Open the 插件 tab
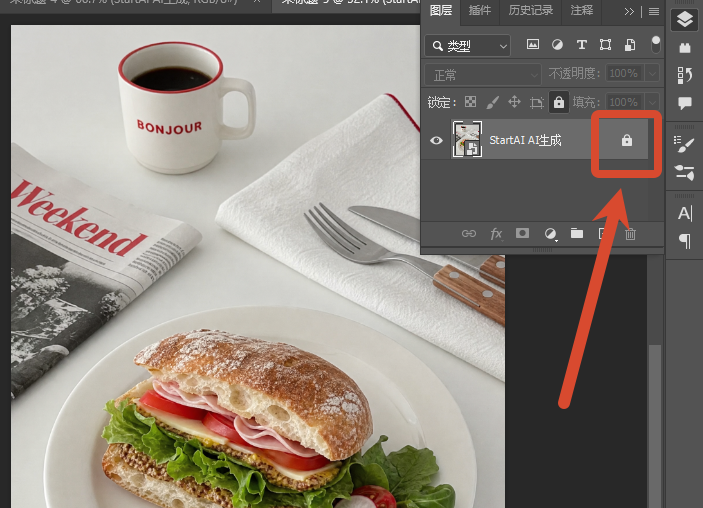Image resolution: width=703 pixels, height=508 pixels. [480, 11]
